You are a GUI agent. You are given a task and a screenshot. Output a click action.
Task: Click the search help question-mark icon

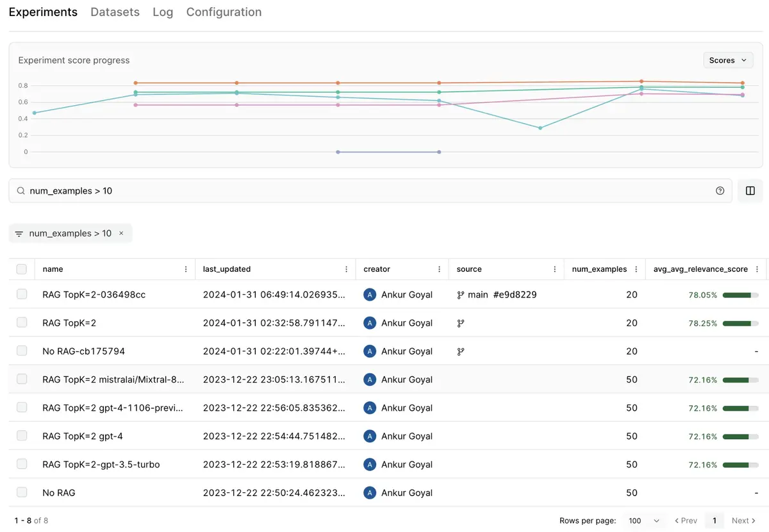tap(720, 190)
